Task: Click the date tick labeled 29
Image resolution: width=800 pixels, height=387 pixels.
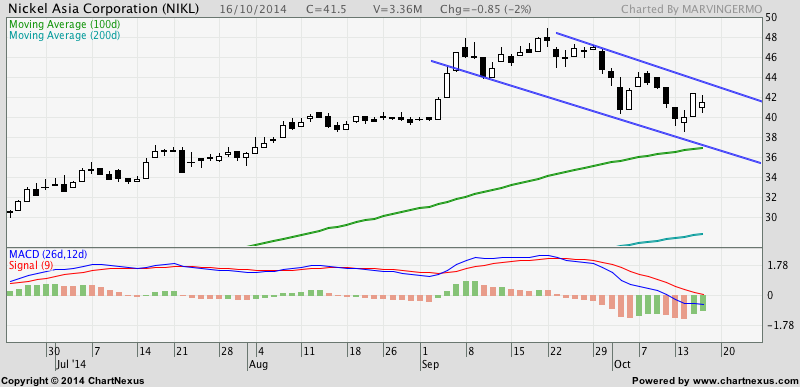Action: coord(601,351)
